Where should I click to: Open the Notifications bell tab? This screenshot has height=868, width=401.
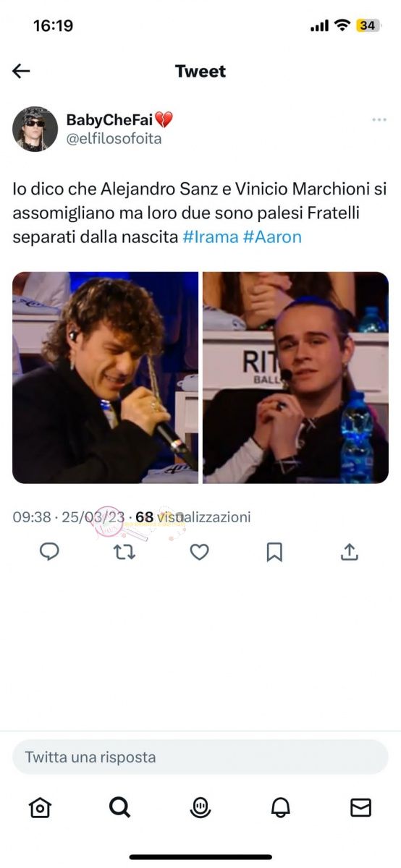pos(281,808)
